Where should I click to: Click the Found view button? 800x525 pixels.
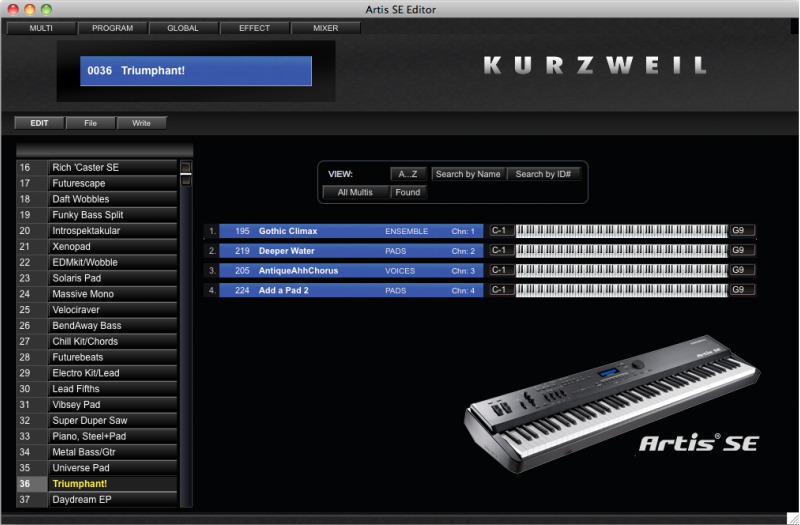[408, 192]
